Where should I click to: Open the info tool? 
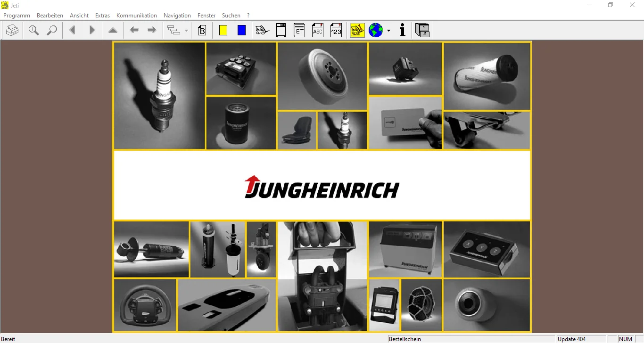(402, 30)
